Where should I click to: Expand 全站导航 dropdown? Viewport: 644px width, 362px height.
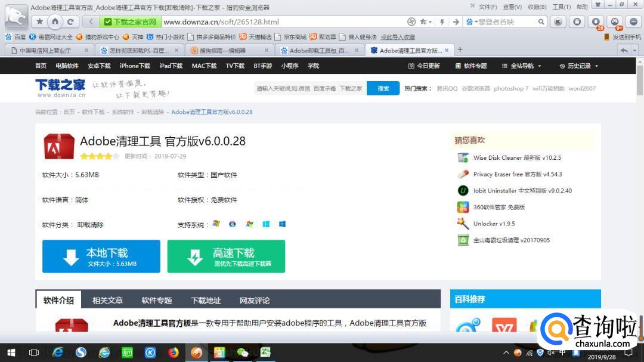click(x=522, y=66)
